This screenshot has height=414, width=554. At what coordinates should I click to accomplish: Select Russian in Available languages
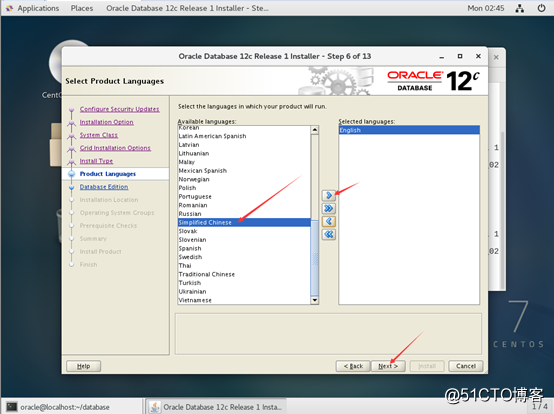244,214
